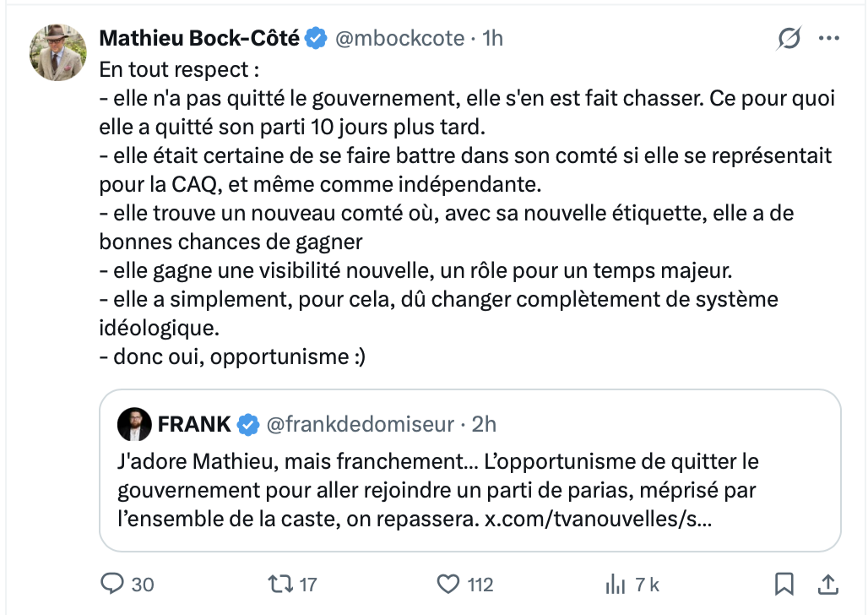Open the quoted post's 2h timestamp
Image resolution: width=868 pixels, height=615 pixels.
coord(485,424)
